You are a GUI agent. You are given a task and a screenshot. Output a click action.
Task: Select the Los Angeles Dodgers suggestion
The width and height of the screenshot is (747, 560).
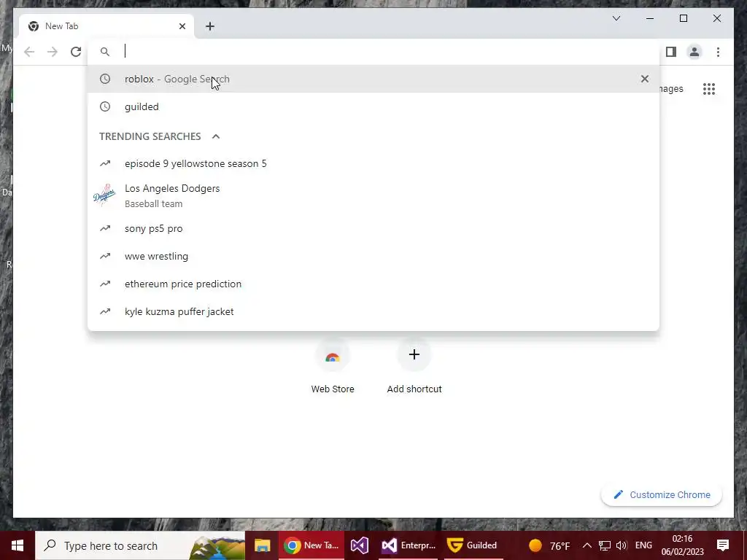pyautogui.click(x=373, y=195)
